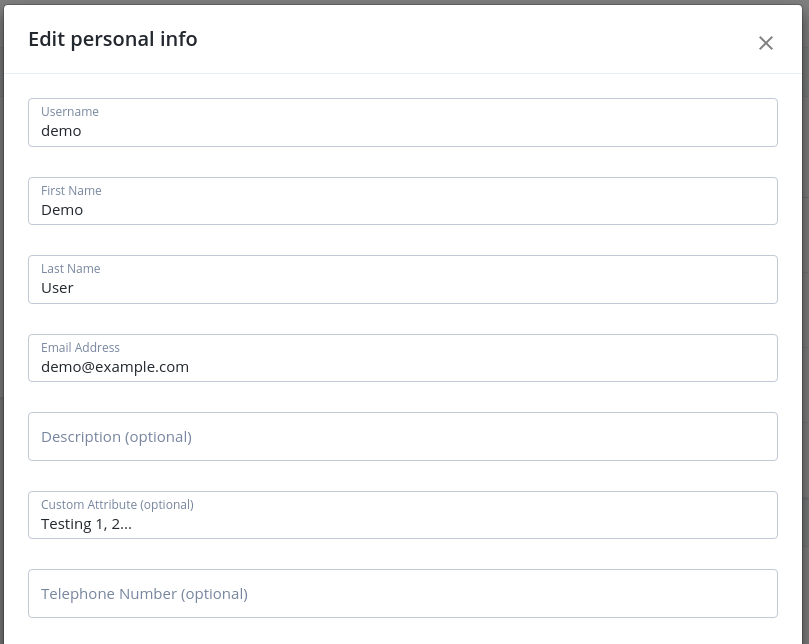
Task: Click the small "First Name" floating label
Action: pos(71,191)
